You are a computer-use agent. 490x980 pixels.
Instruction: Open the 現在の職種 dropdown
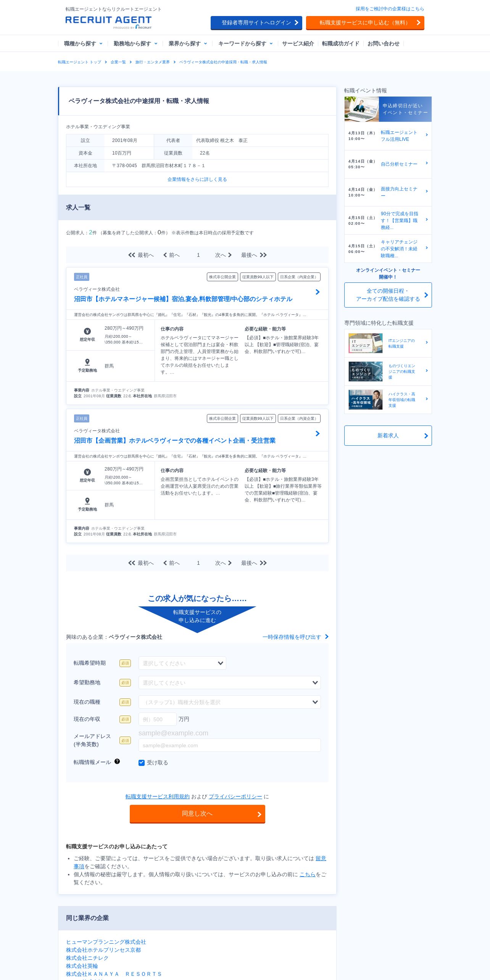click(230, 702)
